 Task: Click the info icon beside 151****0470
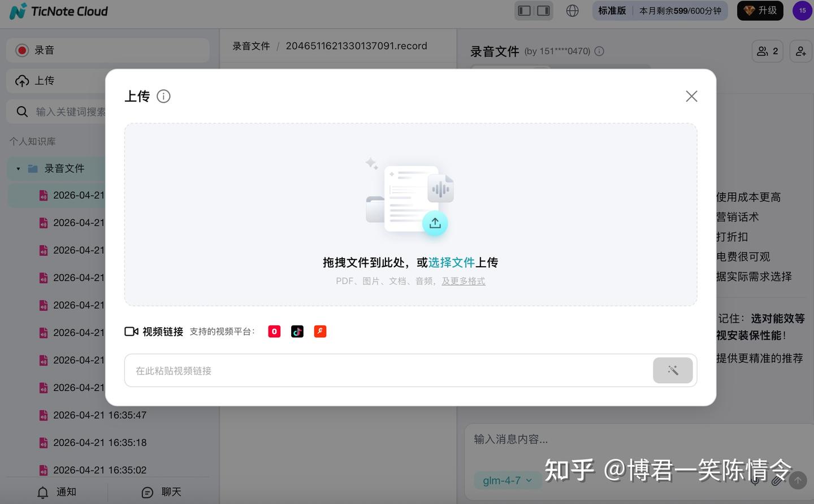(x=599, y=51)
